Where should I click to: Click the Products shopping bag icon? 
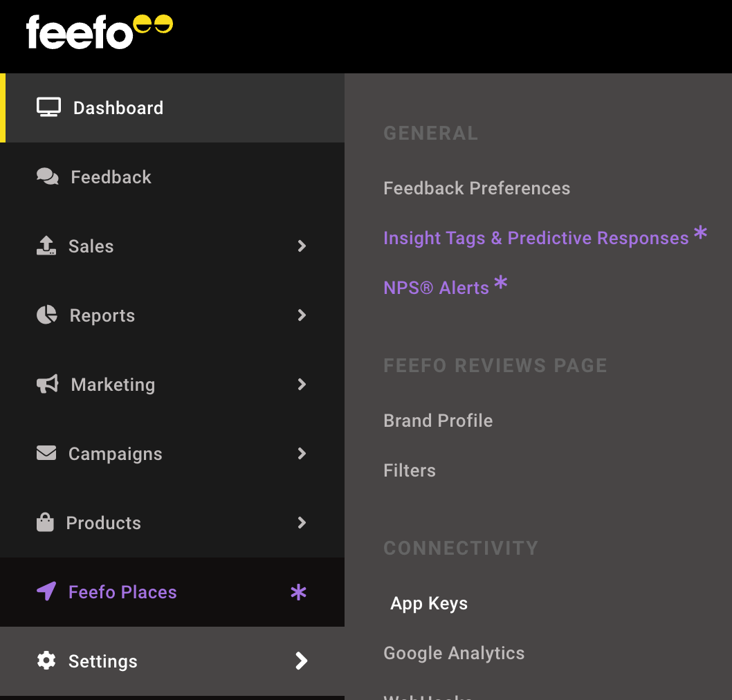tap(45, 522)
